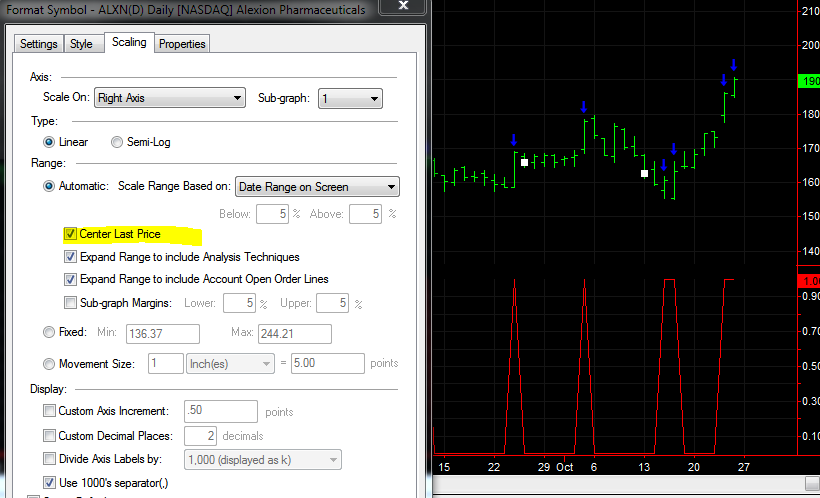Select the Scaling tab
Screen dimensions: 820x498
point(129,42)
